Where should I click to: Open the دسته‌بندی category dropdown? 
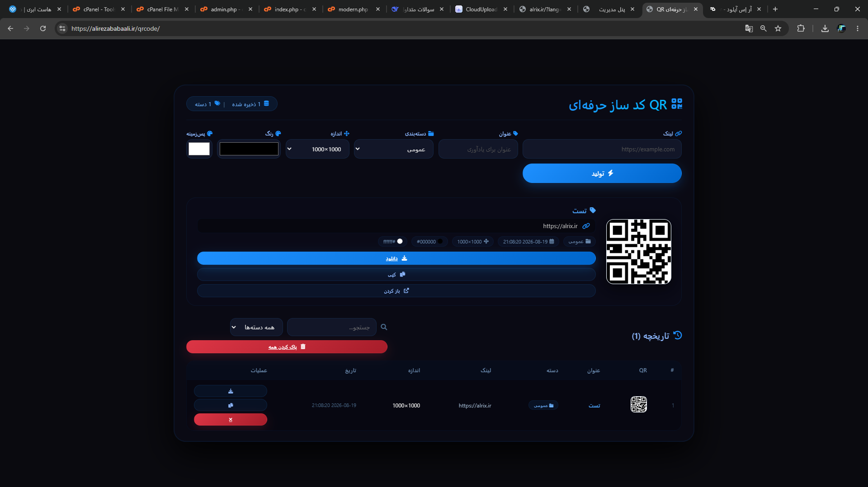[x=393, y=149]
